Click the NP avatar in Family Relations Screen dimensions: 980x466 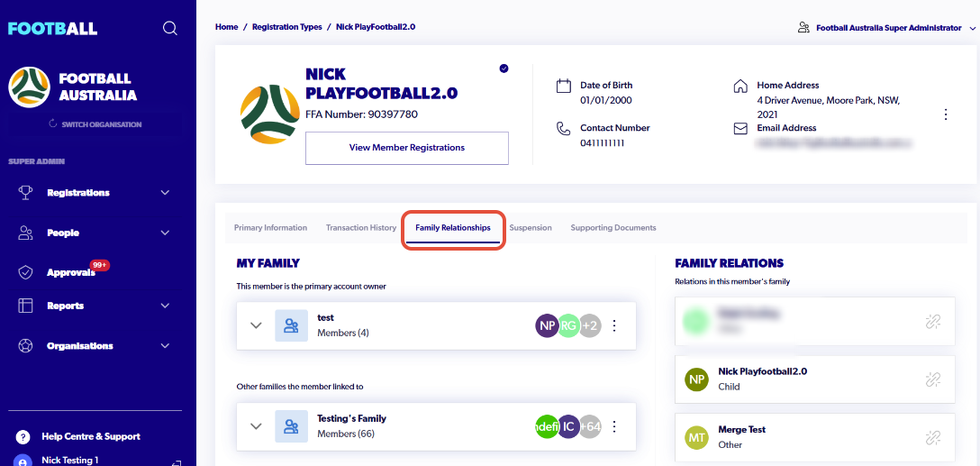(x=696, y=379)
